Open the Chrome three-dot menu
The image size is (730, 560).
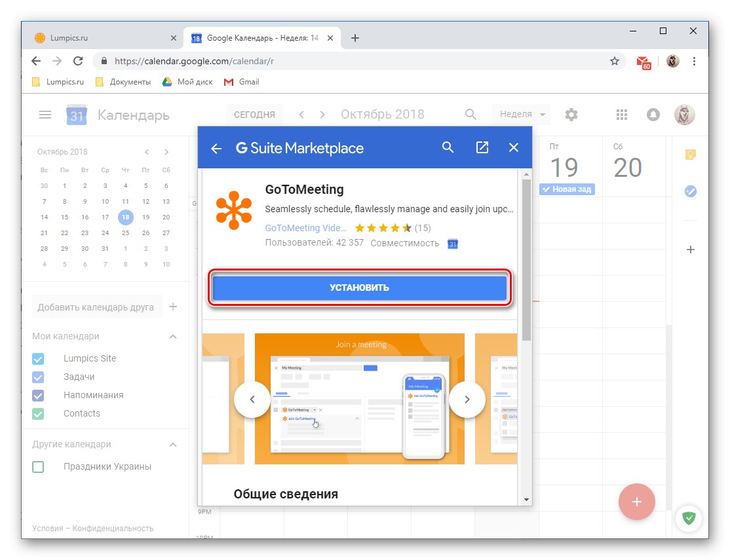coord(695,61)
